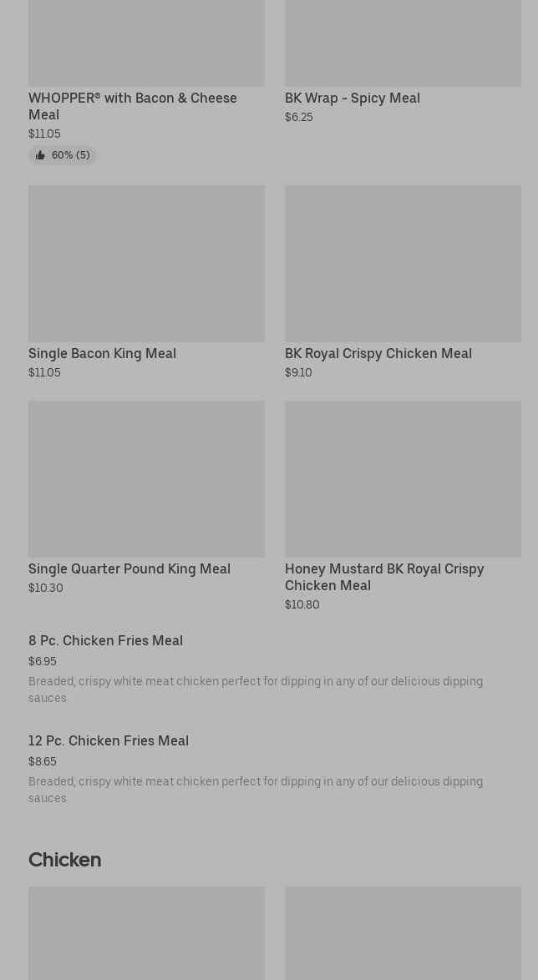Select the BK Wrap - Spicy Meal title
Image resolution: width=538 pixels, height=980 pixels.
[x=352, y=99]
